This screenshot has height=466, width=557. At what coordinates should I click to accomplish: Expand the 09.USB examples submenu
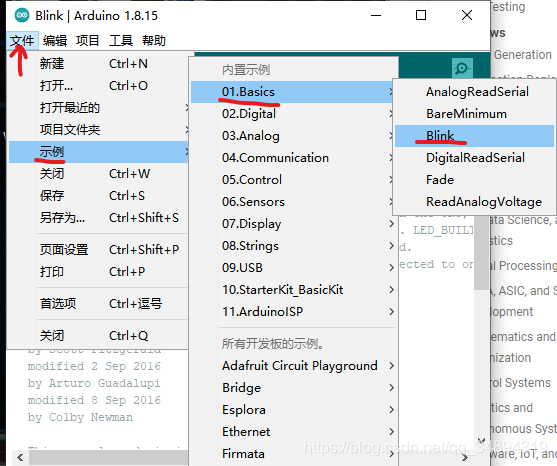(x=293, y=268)
